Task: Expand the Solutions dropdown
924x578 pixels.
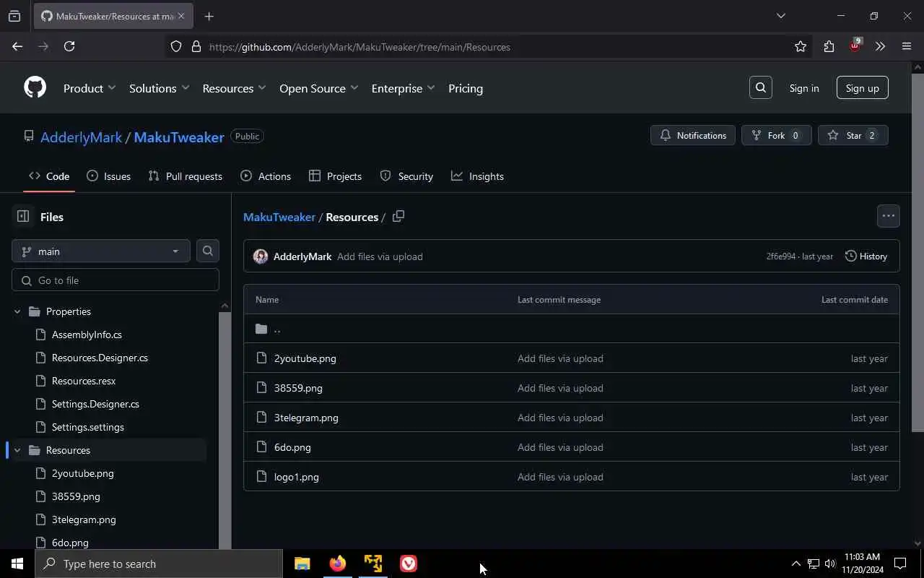Action: click(x=159, y=88)
